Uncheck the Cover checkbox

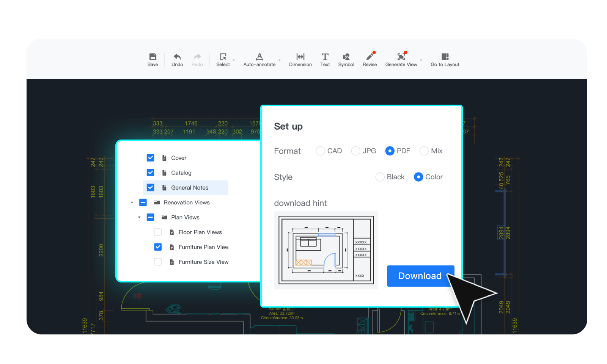tap(151, 158)
